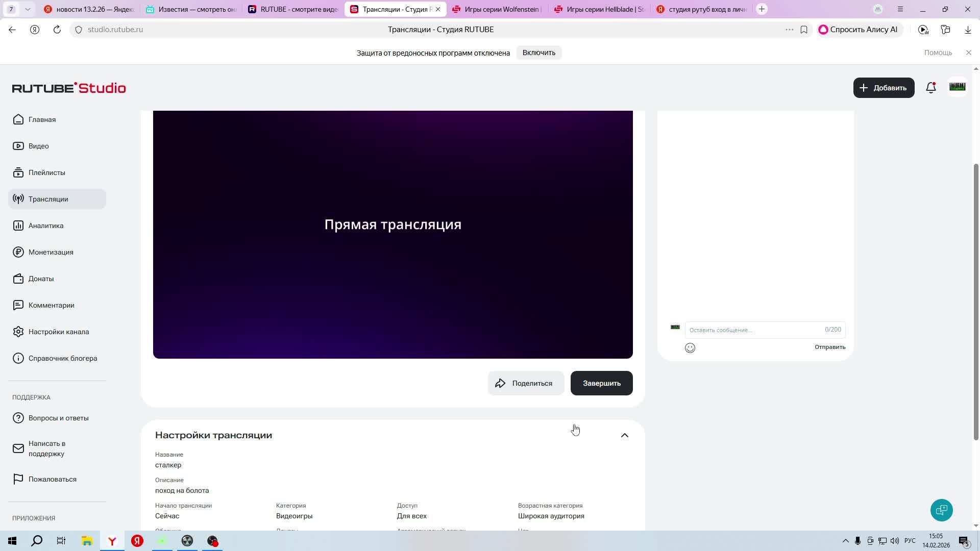Open Аналитика in the sidebar
980x551 pixels.
click(46, 226)
